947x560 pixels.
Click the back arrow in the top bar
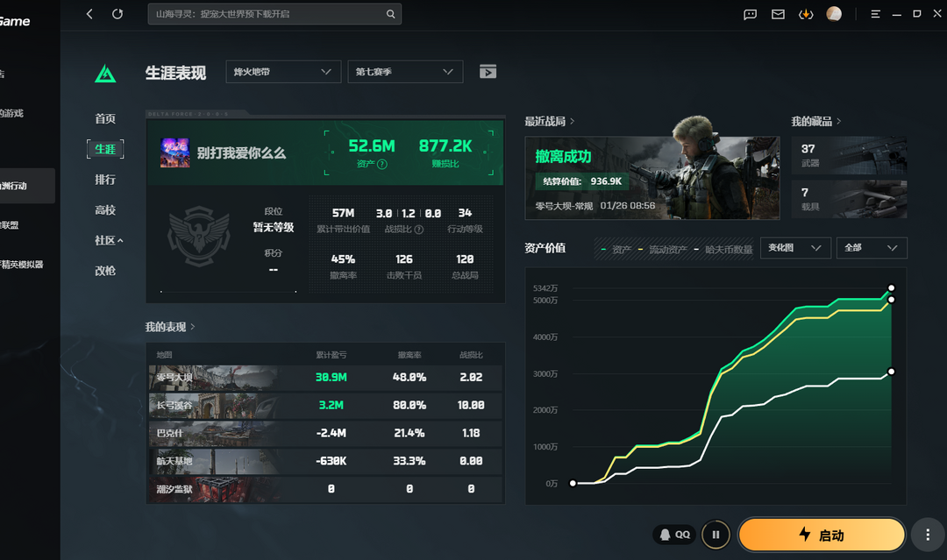click(x=89, y=14)
